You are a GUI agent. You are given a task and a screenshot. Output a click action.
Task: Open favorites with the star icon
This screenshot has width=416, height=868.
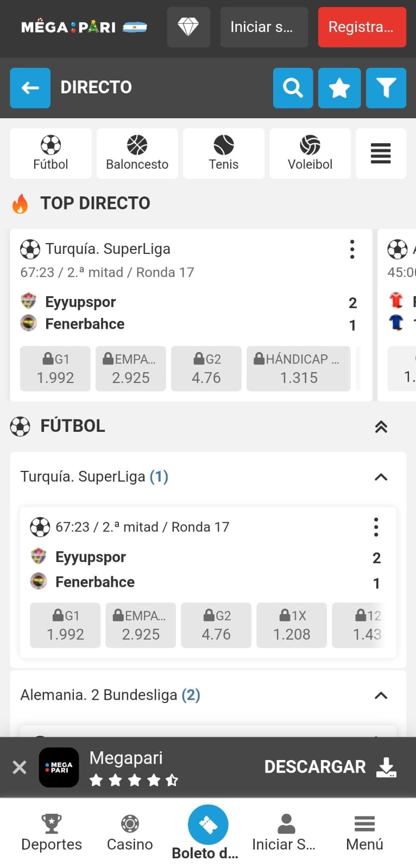click(339, 88)
